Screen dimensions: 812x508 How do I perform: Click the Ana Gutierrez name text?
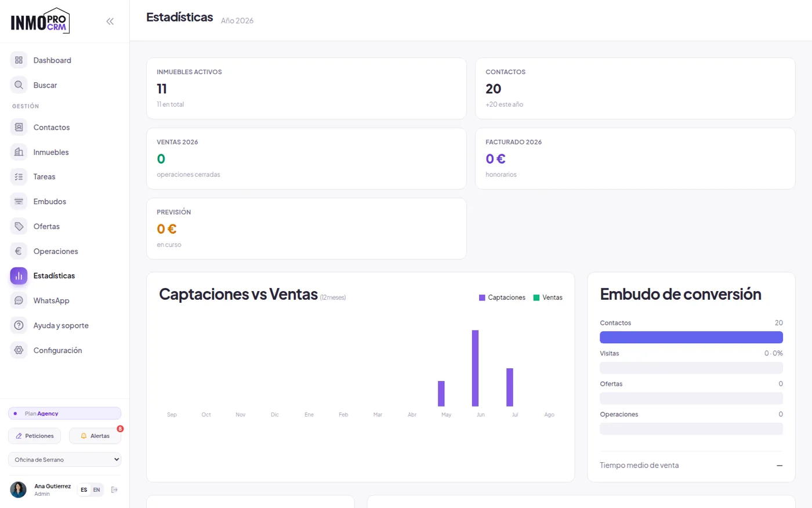click(52, 486)
